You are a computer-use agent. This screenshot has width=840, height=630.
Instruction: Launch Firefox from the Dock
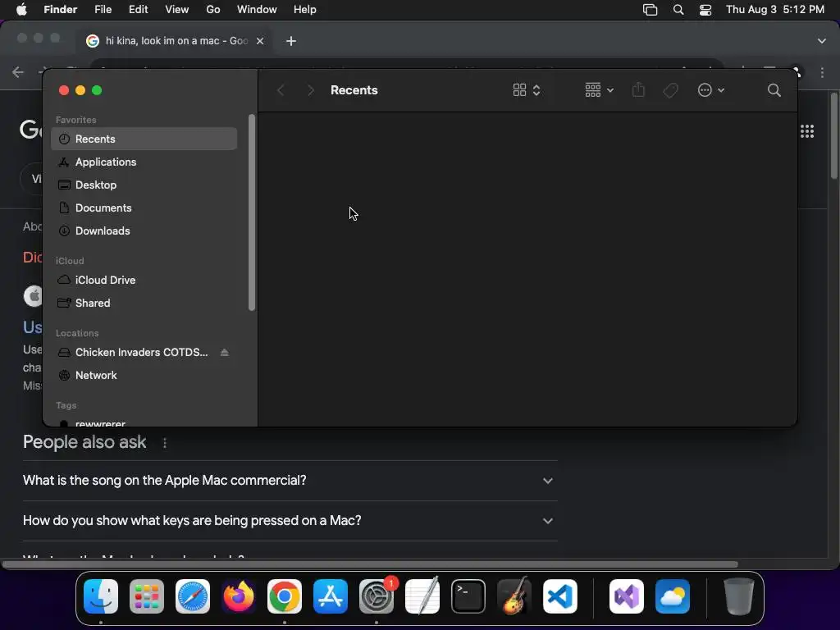pos(239,596)
